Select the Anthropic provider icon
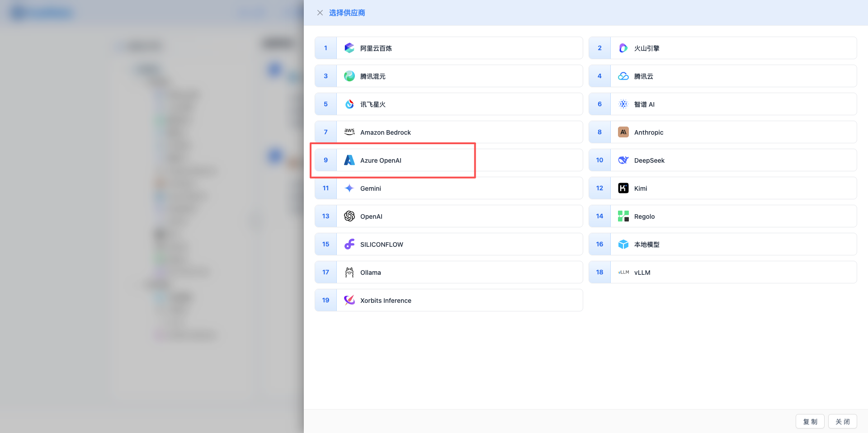 (623, 132)
